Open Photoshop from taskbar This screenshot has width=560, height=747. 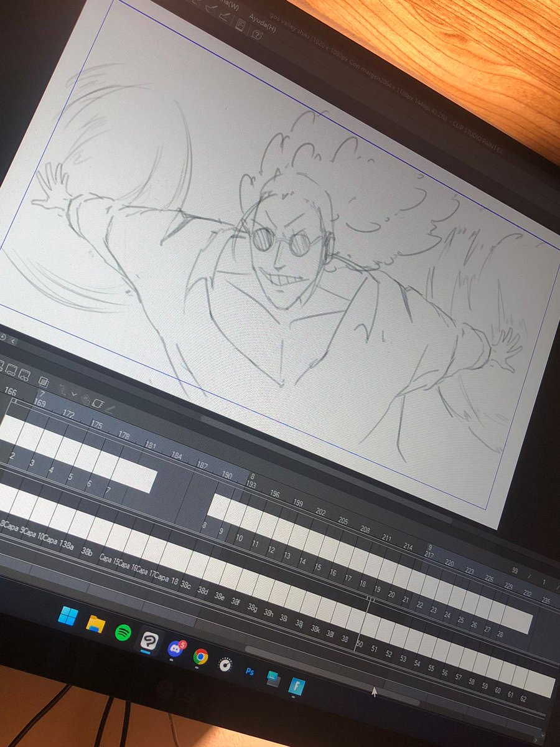250,672
